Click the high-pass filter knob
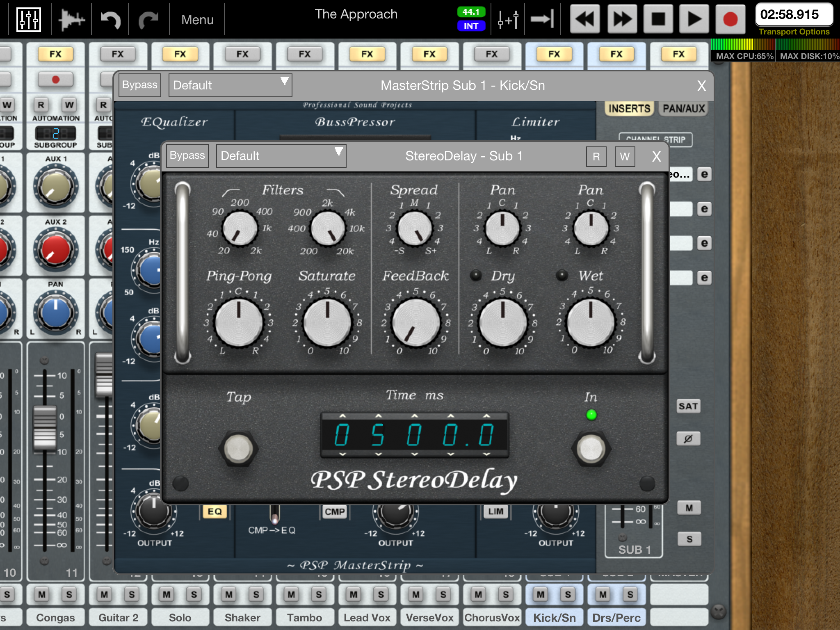The width and height of the screenshot is (840, 630). pyautogui.click(x=240, y=228)
